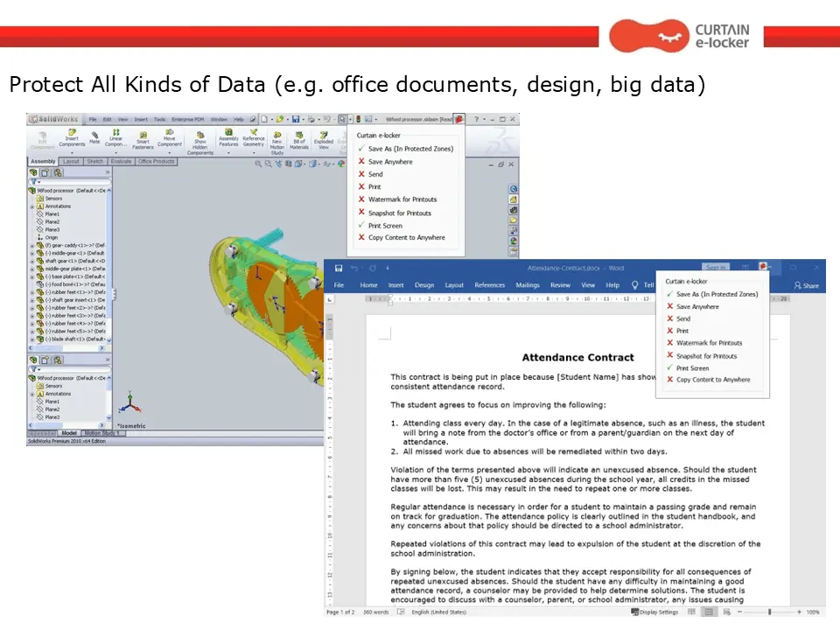This screenshot has width=840, height=630.
Task: Click the Share icon in Word
Action: click(x=806, y=285)
